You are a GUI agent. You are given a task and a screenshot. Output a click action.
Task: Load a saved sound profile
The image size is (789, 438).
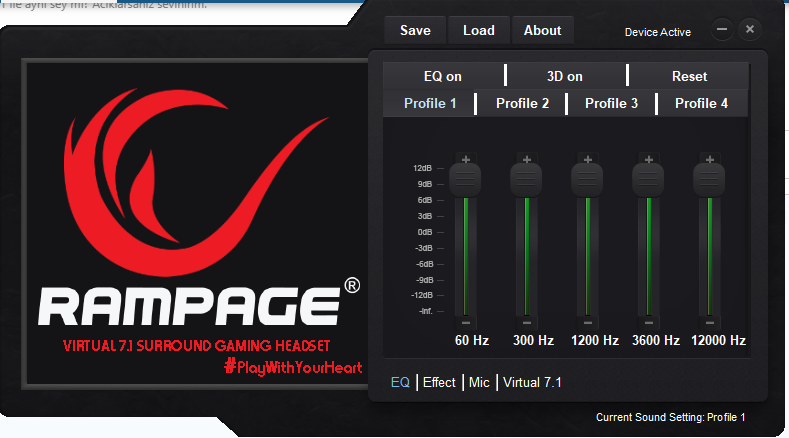(x=479, y=30)
